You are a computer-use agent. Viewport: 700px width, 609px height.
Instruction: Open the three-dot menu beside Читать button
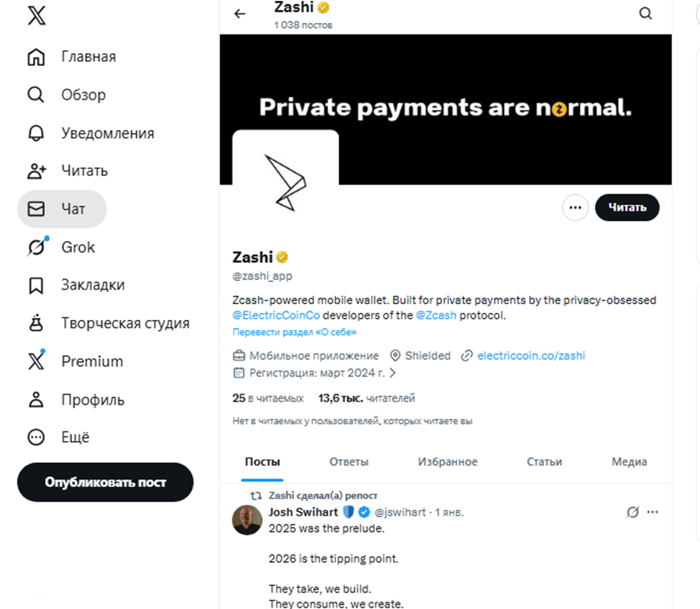(575, 208)
